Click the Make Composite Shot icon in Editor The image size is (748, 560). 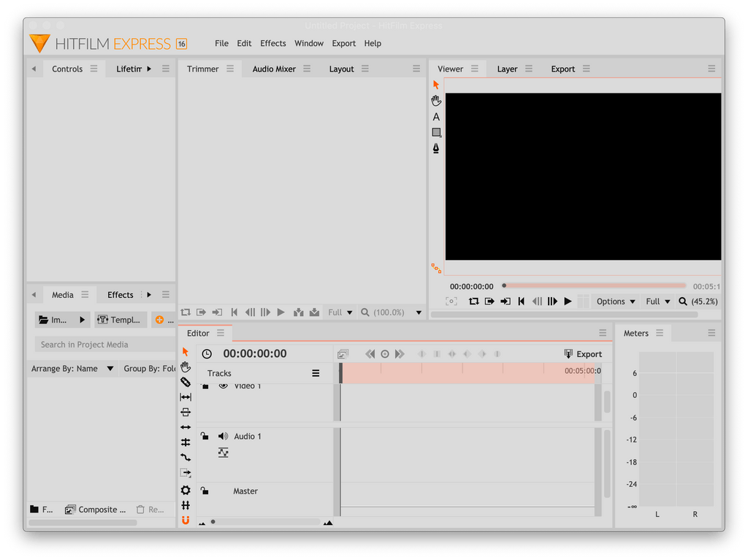pyautogui.click(x=343, y=354)
